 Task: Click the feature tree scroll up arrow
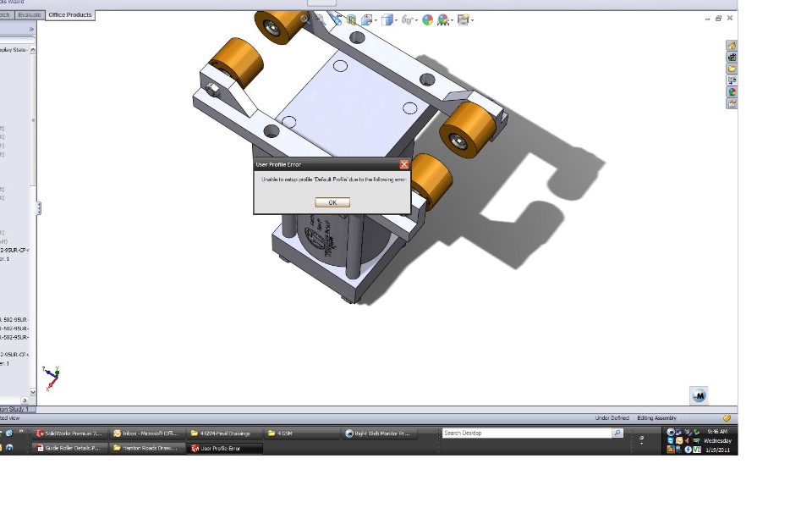[x=33, y=50]
